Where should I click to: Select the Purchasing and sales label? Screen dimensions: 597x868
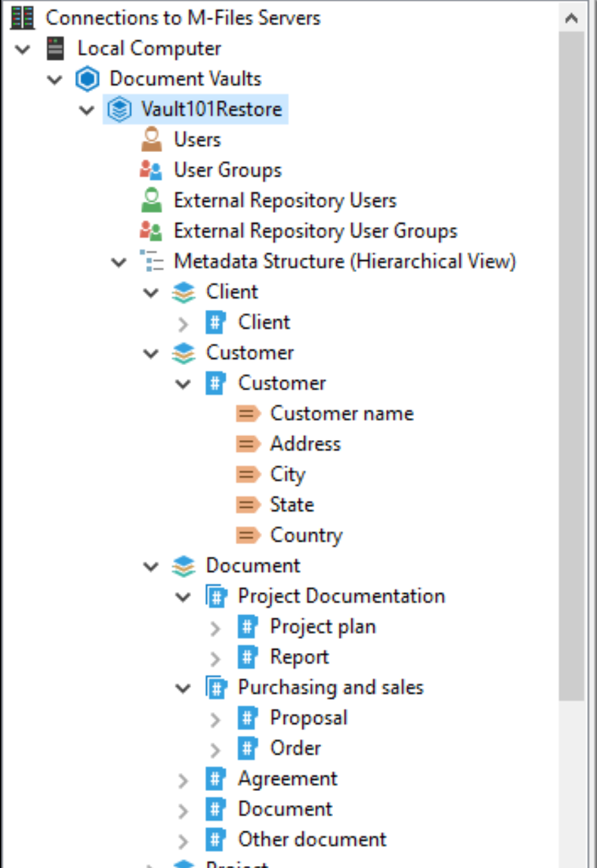click(330, 688)
